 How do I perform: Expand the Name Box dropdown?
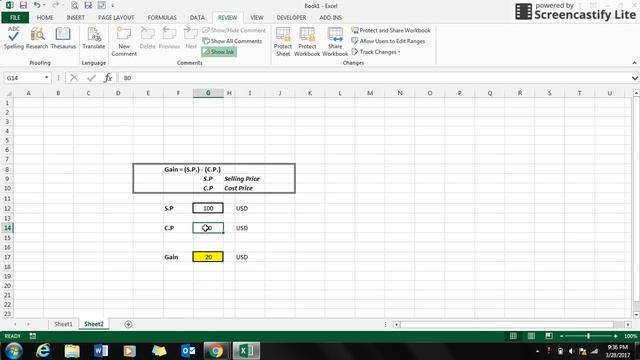point(47,78)
